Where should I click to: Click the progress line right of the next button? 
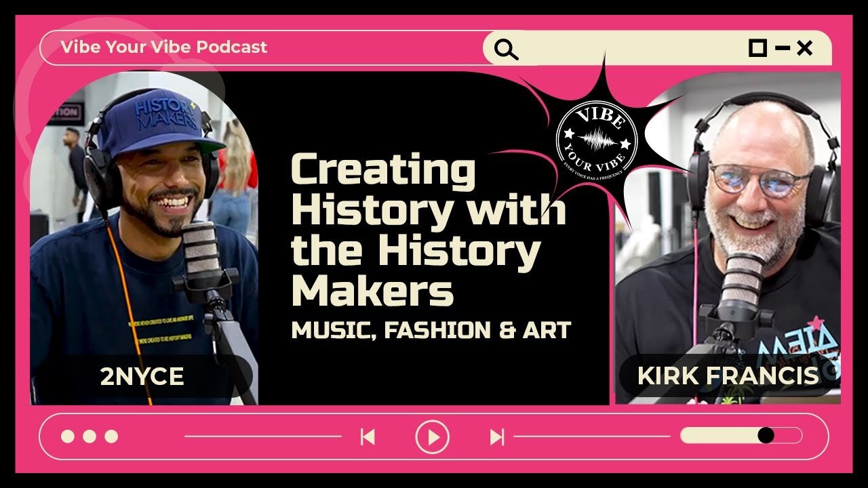coord(592,436)
